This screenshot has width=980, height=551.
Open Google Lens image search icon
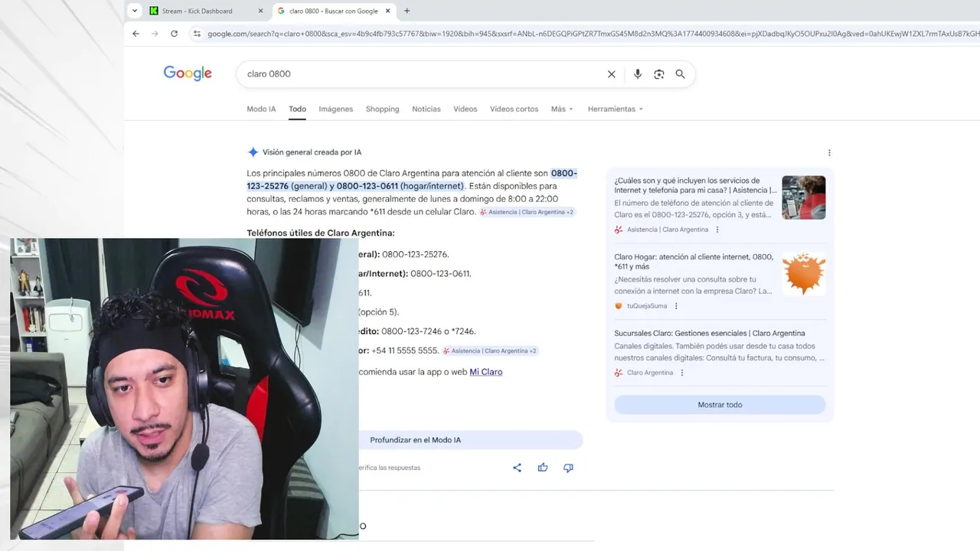(x=659, y=74)
